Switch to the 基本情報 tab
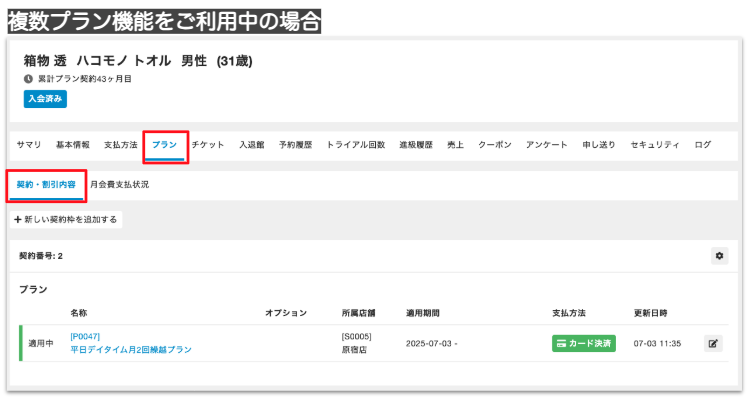Image resolution: width=751 pixels, height=400 pixels. click(x=72, y=145)
